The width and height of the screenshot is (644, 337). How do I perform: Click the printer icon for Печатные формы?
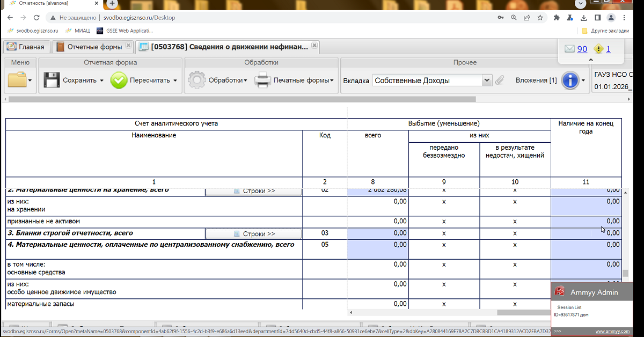(262, 80)
